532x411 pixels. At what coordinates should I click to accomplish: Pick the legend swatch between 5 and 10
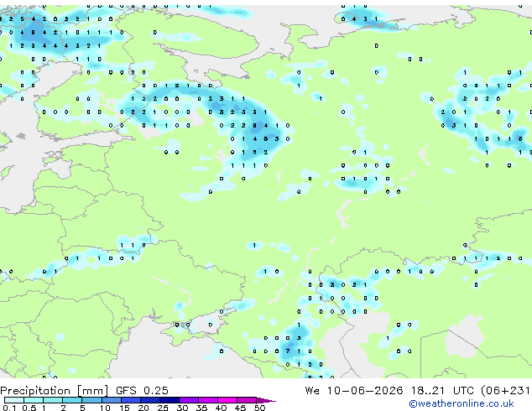(x=92, y=400)
